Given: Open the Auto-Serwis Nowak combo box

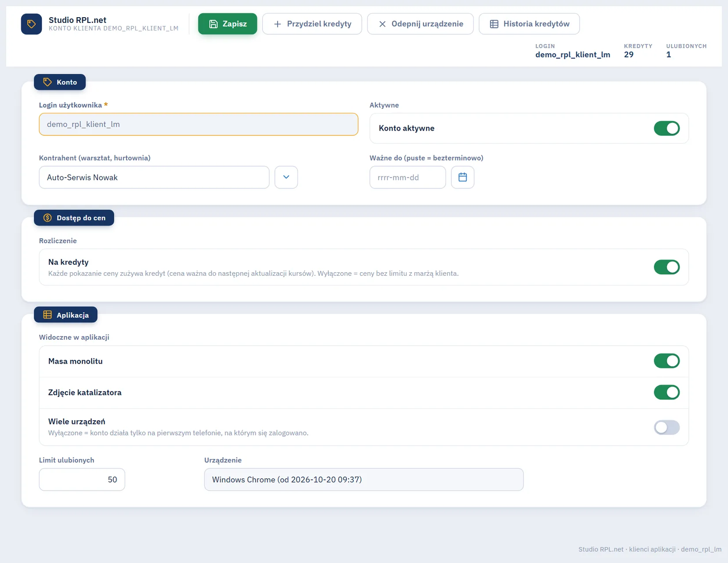Looking at the screenshot, I should click(154, 177).
